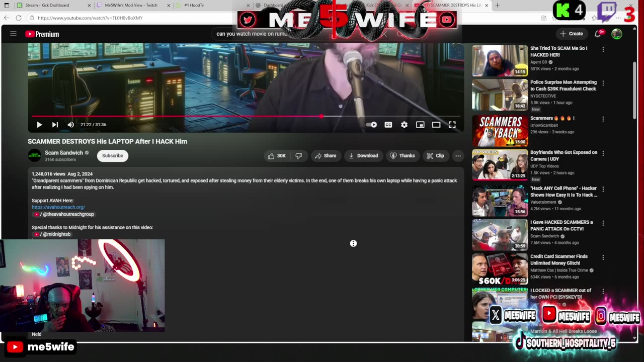644x362 pixels.
Task: Close the Me5Wife's Mod View tab
Action: [168, 6]
